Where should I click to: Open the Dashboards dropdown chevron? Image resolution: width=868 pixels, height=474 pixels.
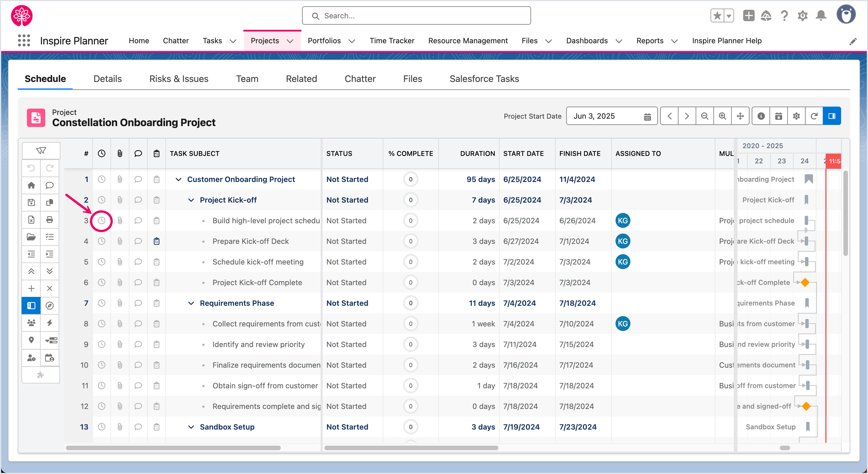(x=619, y=41)
